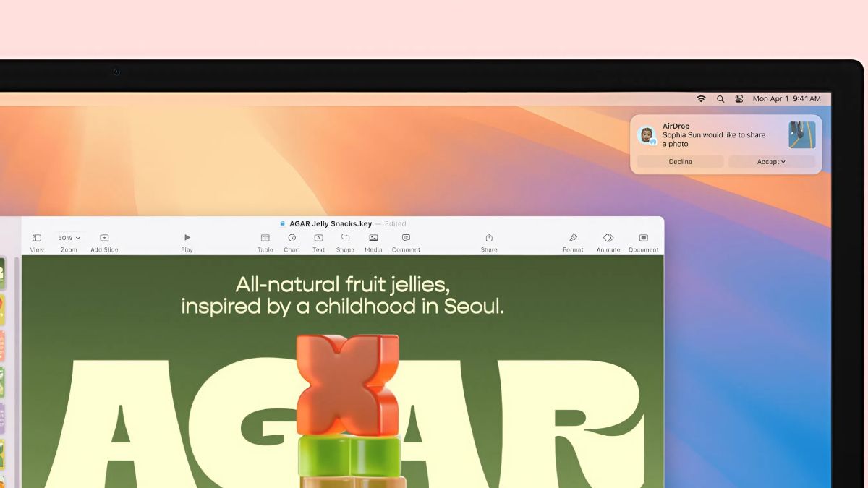Play the Keynote slideshow
The image size is (868, 488).
click(187, 242)
